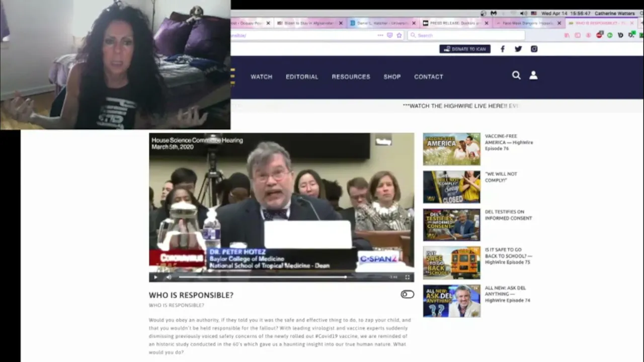This screenshot has height=362, width=644.
Task: Open Is It Safe to Go Back to School link
Action: coord(508,256)
